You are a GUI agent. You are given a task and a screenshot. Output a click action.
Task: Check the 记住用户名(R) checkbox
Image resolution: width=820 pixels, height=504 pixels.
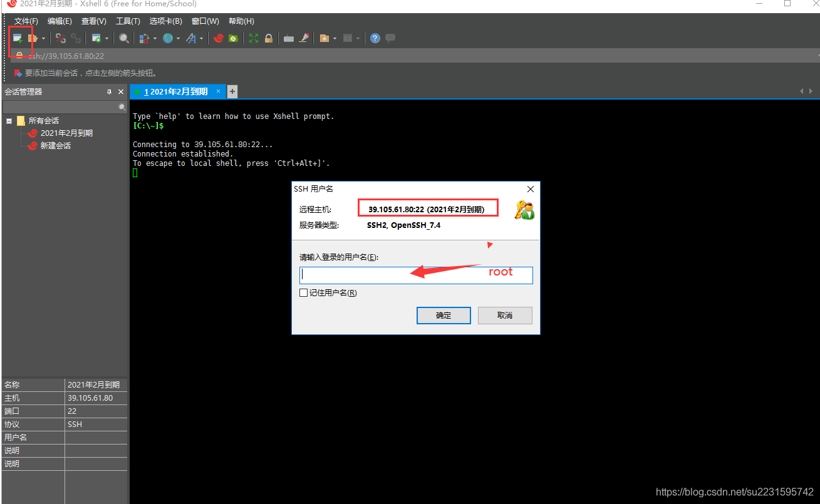tap(303, 293)
